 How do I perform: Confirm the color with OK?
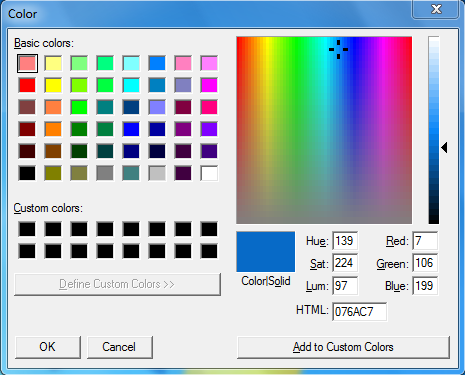click(x=48, y=347)
